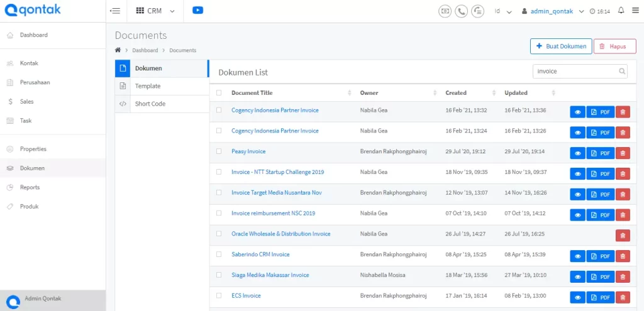Click the Hapus button

coord(615,46)
